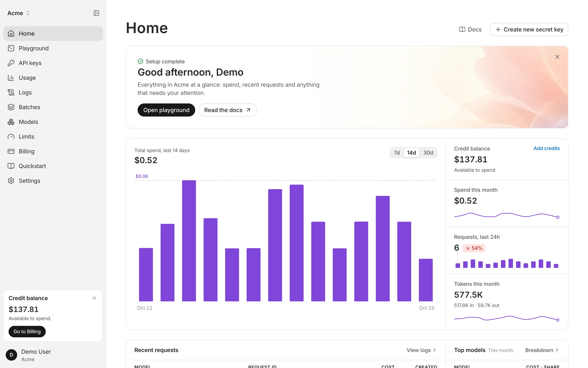Close the sidebar Credit balance card
Viewport: 588px width, 368px height.
94,298
